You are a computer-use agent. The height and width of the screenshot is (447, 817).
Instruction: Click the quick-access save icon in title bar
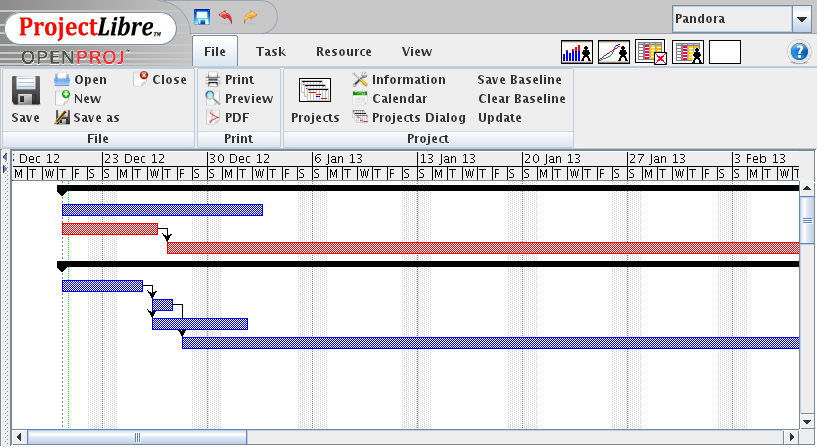click(x=202, y=17)
